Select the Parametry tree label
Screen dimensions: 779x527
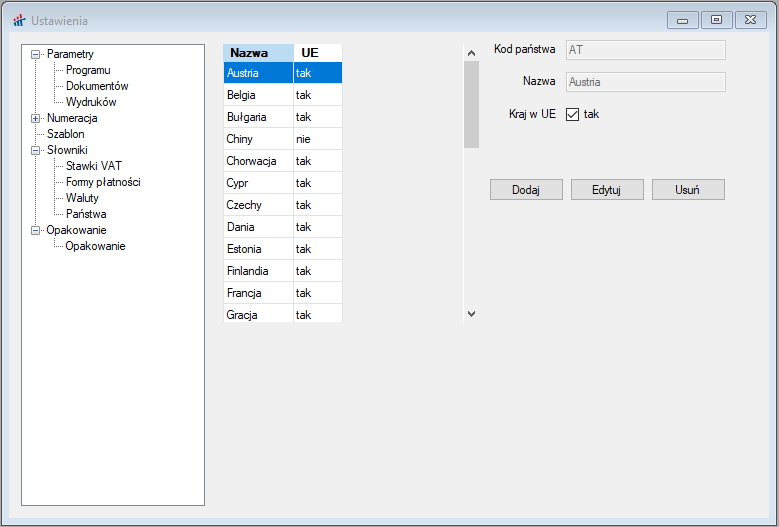point(70,54)
